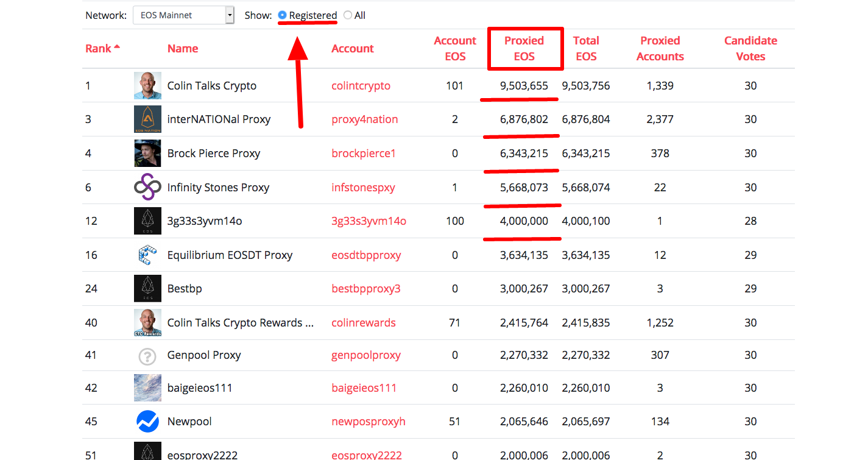Open baigeieos111 account link
This screenshot has height=460, width=868.
pos(364,388)
